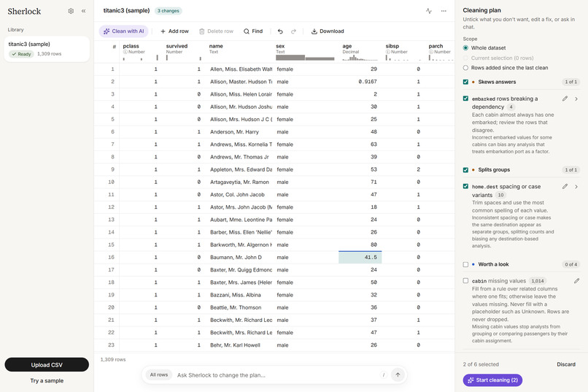
Task: Click the All rows scope chip
Action: pyautogui.click(x=158, y=374)
